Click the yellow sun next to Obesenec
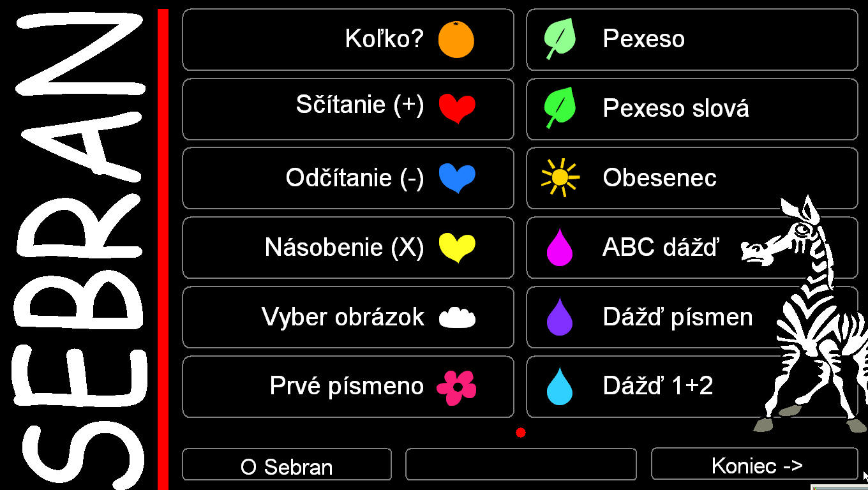The height and width of the screenshot is (490, 868). pyautogui.click(x=560, y=177)
